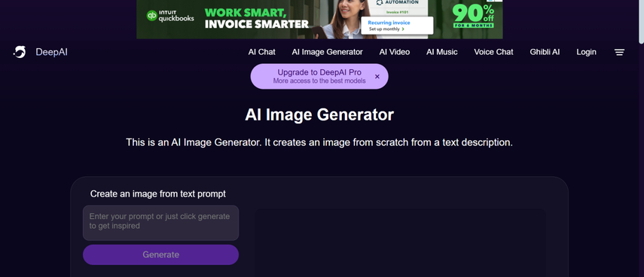Click the 'Create an image from text prompt' label
This screenshot has width=644, height=277.
(x=158, y=193)
